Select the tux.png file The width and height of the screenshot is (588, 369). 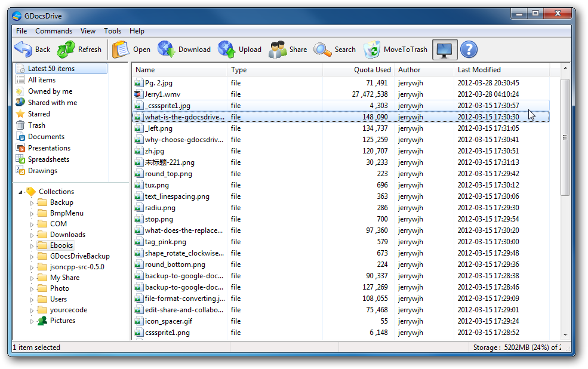click(341, 185)
